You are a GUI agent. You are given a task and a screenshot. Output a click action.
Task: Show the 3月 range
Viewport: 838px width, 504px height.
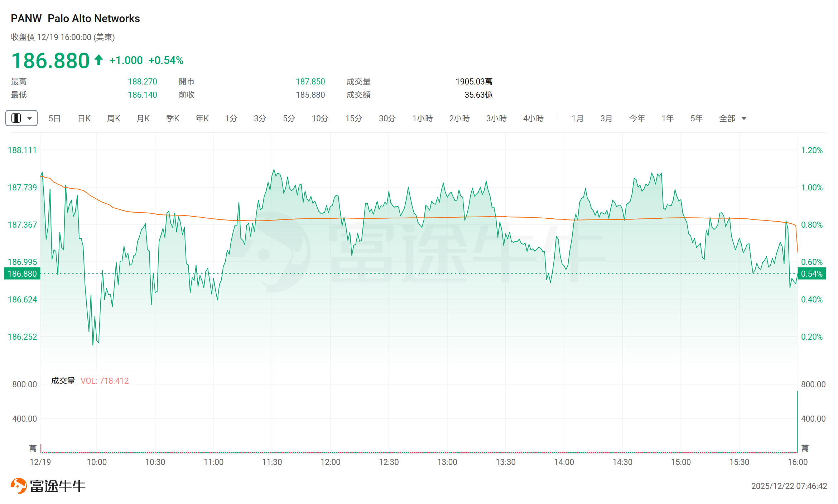point(606,118)
